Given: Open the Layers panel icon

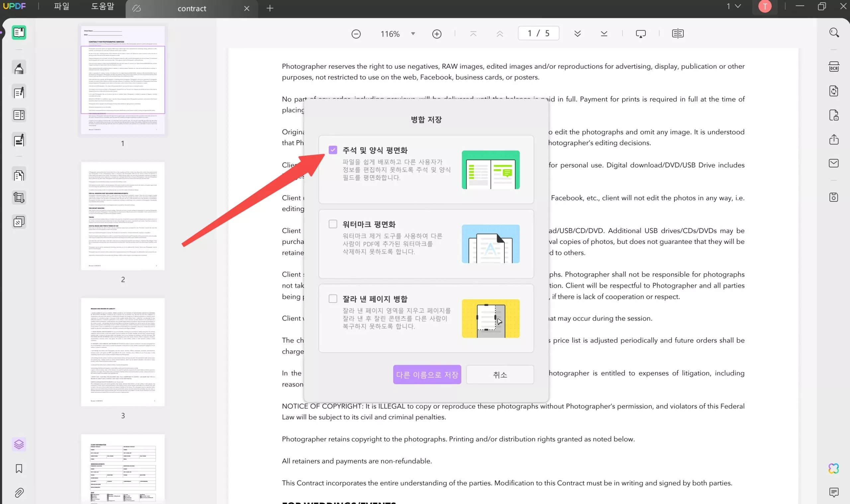Looking at the screenshot, I should pos(19,444).
